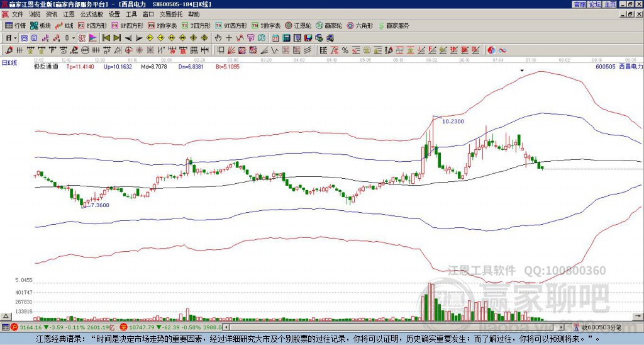Toggle the highlighted chart mode button
644x345 pixels.
25,38
